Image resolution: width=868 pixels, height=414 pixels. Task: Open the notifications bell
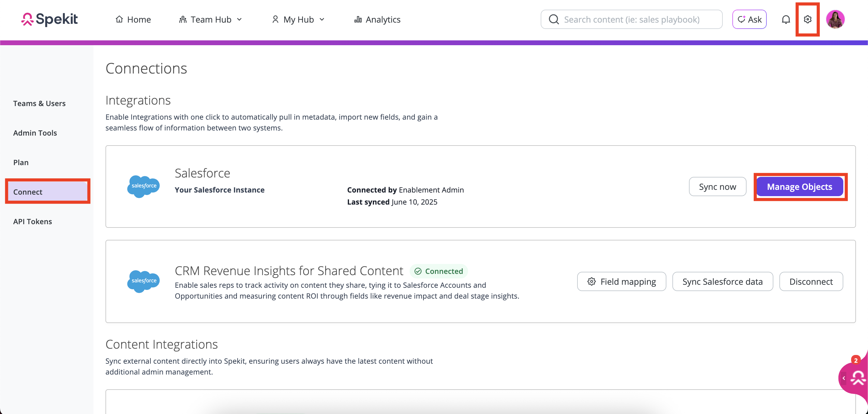pos(786,20)
